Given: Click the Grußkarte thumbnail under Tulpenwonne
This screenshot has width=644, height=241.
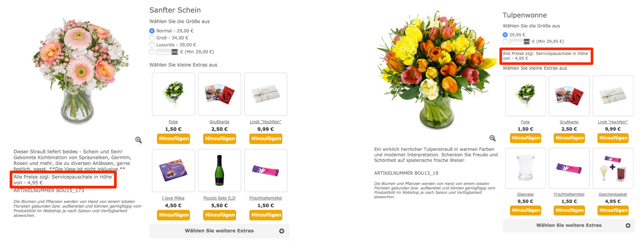Looking at the screenshot, I should [569, 96].
